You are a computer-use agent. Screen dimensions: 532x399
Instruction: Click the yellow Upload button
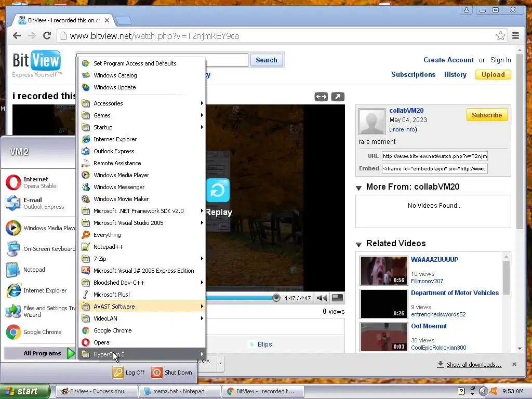[x=493, y=75]
